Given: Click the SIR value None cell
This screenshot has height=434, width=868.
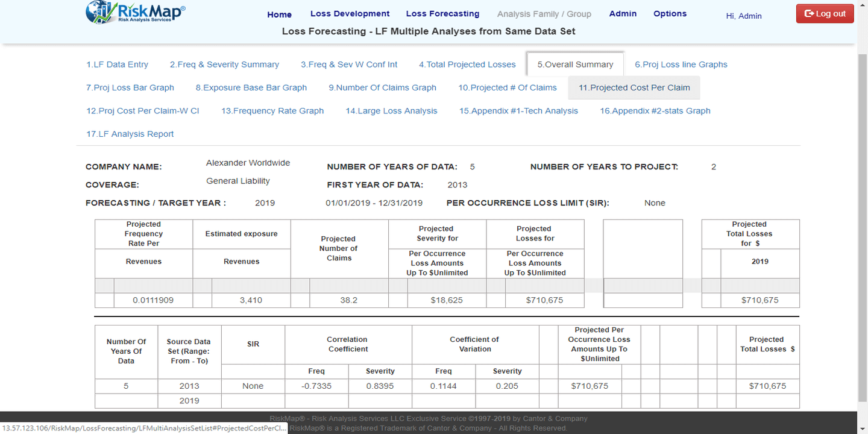Looking at the screenshot, I should pos(253,386).
